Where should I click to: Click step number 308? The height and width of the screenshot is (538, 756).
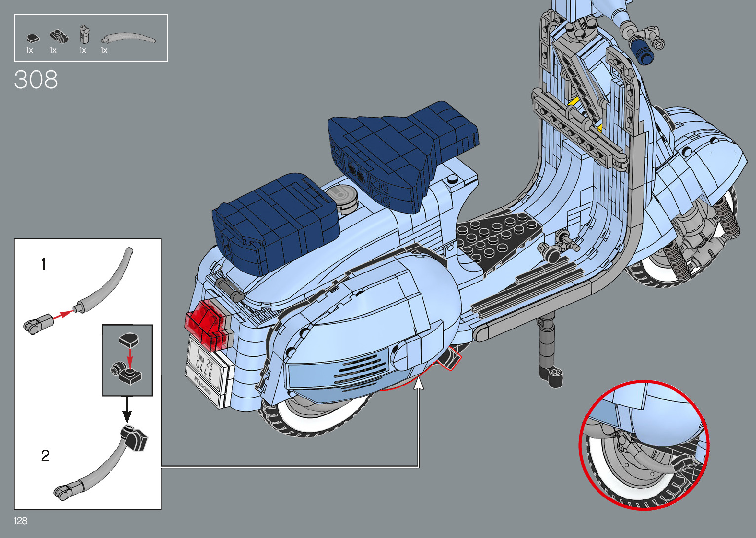coord(36,80)
